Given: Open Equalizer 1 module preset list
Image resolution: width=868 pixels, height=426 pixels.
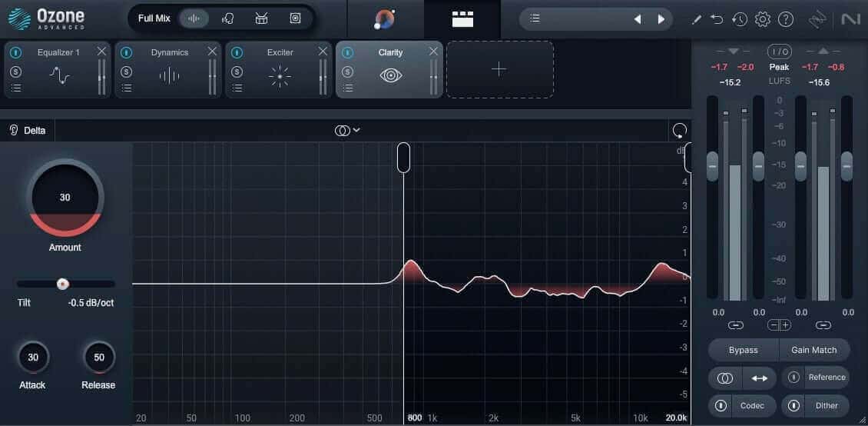Looking at the screenshot, I should [16, 88].
